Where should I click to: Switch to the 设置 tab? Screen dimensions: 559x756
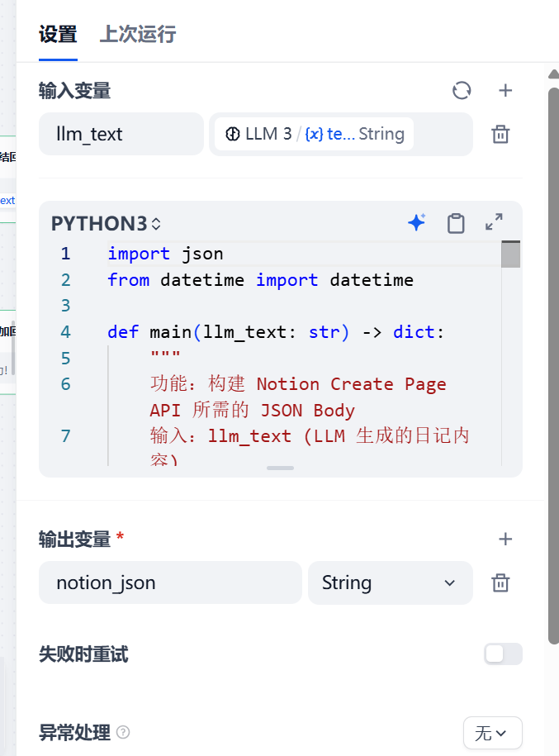[58, 35]
